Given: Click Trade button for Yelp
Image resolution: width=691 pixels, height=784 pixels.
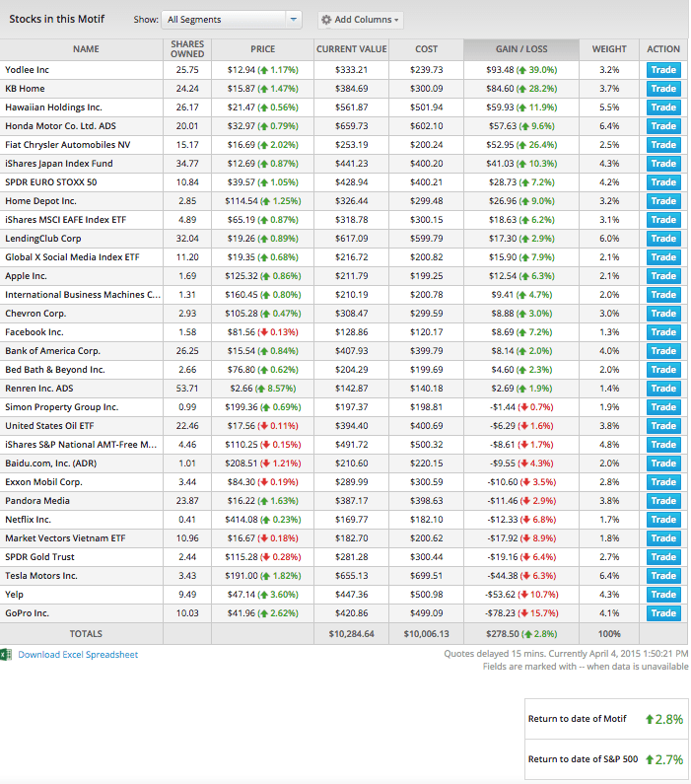Looking at the screenshot, I should (x=663, y=595).
